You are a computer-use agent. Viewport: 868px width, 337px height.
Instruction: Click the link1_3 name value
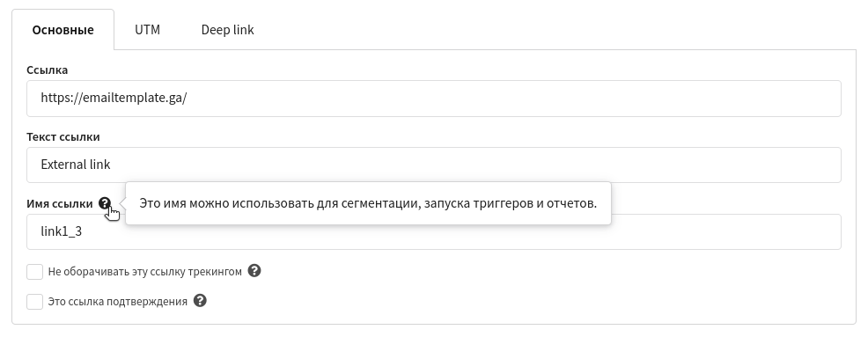(62, 231)
